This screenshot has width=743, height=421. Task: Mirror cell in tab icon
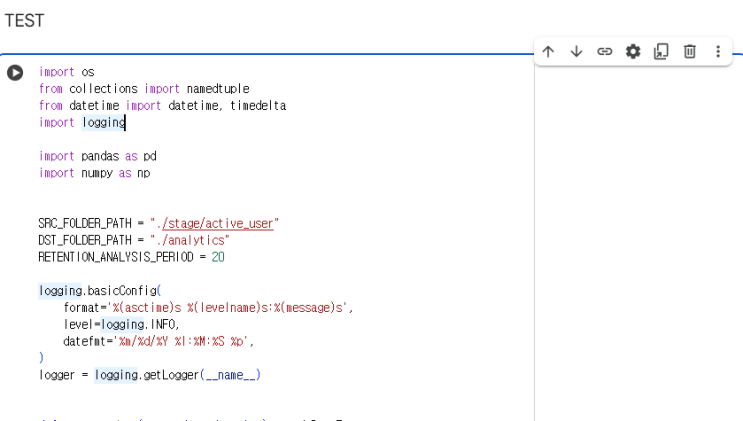tap(661, 51)
